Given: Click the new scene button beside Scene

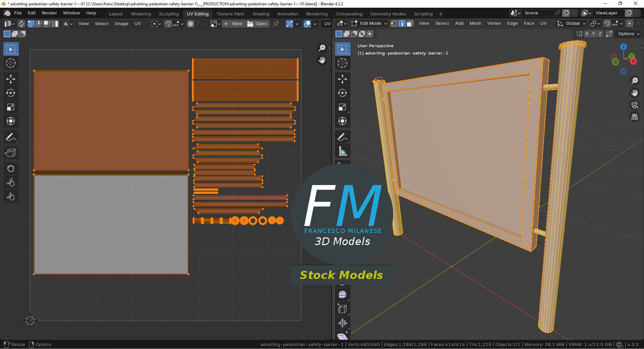Looking at the screenshot, I should click(x=566, y=13).
